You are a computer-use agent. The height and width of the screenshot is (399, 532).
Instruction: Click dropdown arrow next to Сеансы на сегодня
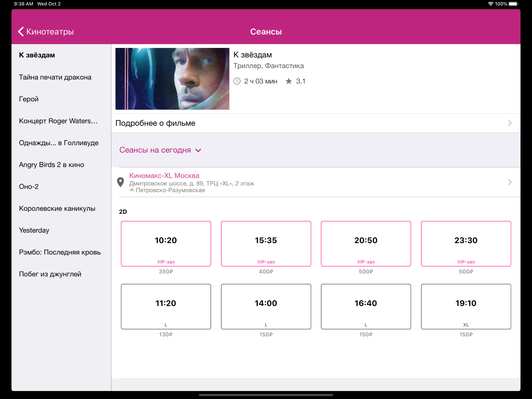[x=198, y=151]
